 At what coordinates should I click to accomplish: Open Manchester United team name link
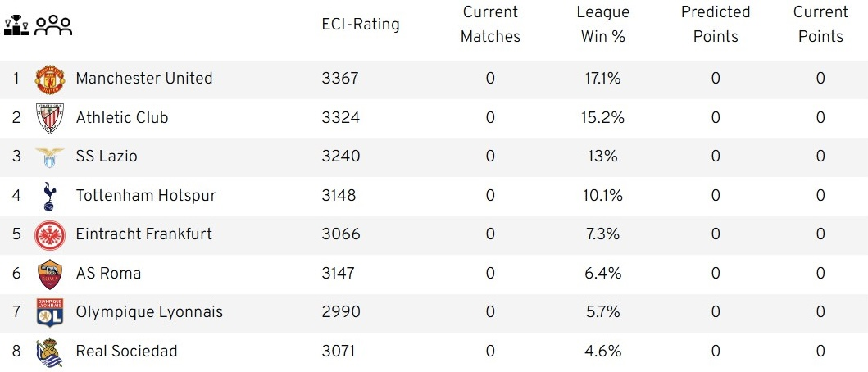click(144, 79)
